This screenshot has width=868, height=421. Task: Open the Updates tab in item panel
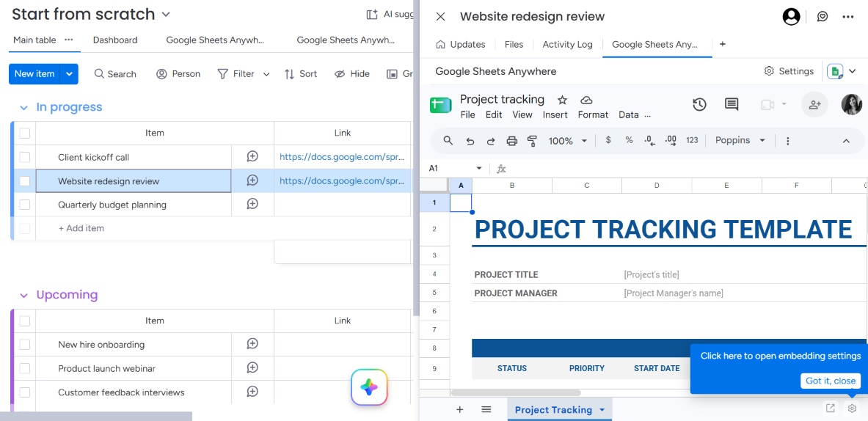click(x=461, y=44)
